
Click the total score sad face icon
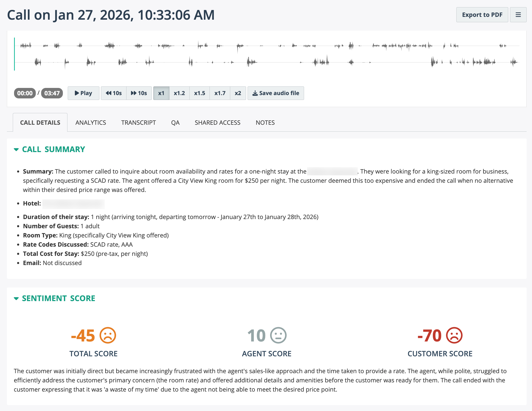(x=108, y=335)
